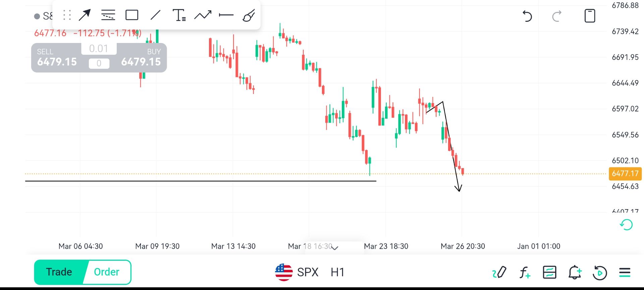
Task: Add a price alert with bell icon
Action: tap(575, 272)
